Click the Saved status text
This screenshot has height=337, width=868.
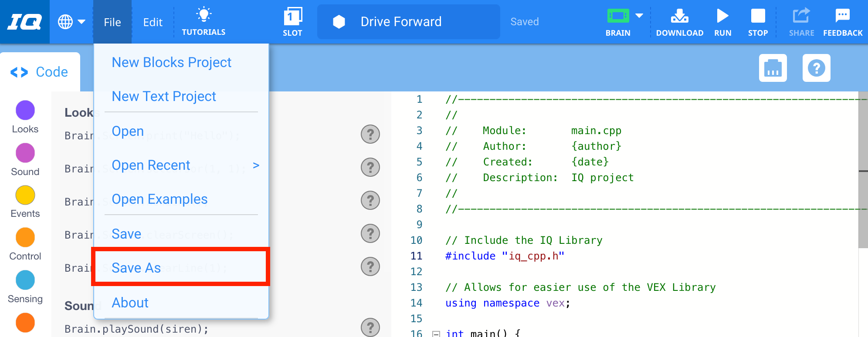pos(525,22)
